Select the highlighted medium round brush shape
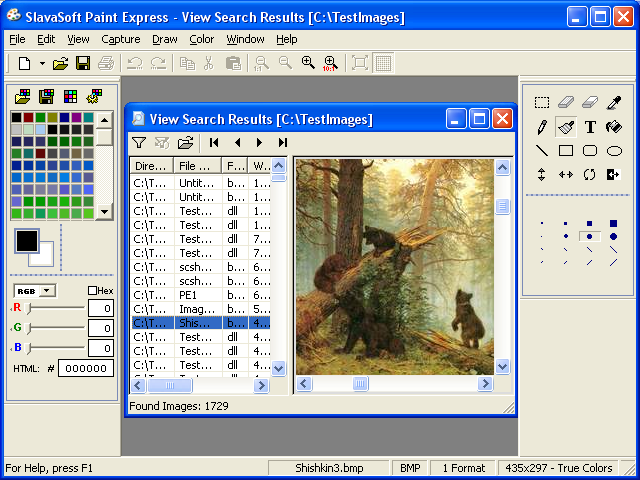640x480 pixels. (x=589, y=236)
